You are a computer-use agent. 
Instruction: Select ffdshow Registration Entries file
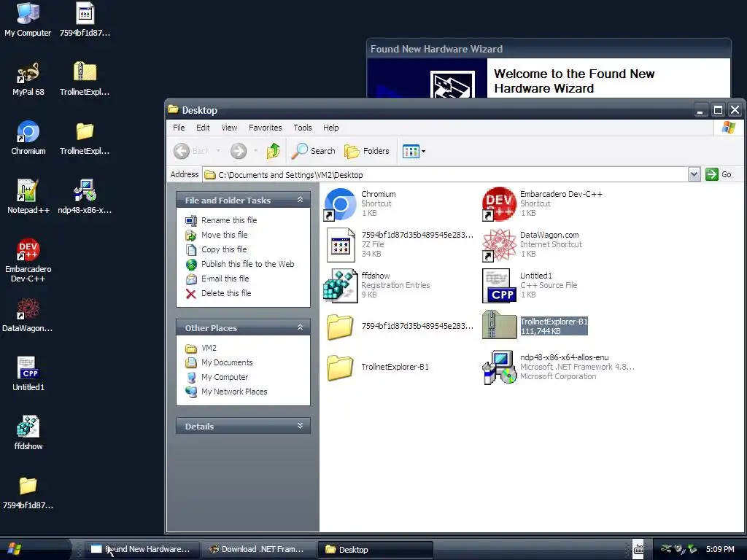(377, 285)
